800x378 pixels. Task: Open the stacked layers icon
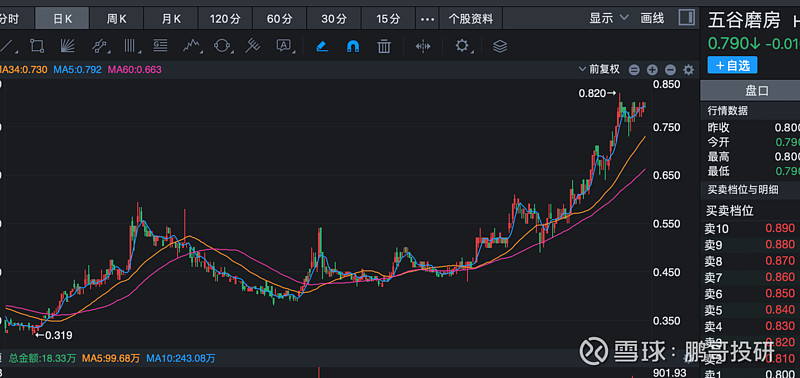[x=500, y=46]
